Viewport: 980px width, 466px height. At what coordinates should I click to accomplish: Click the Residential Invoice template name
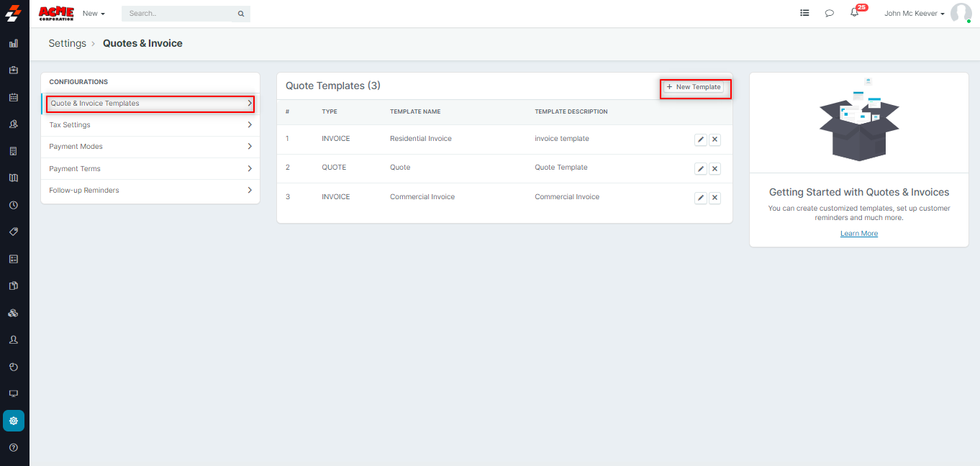coord(421,139)
